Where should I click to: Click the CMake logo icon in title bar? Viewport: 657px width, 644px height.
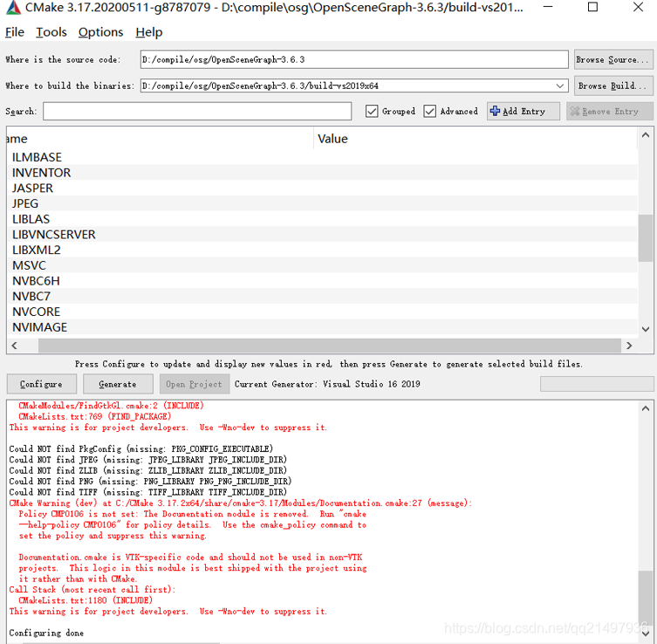(x=13, y=8)
